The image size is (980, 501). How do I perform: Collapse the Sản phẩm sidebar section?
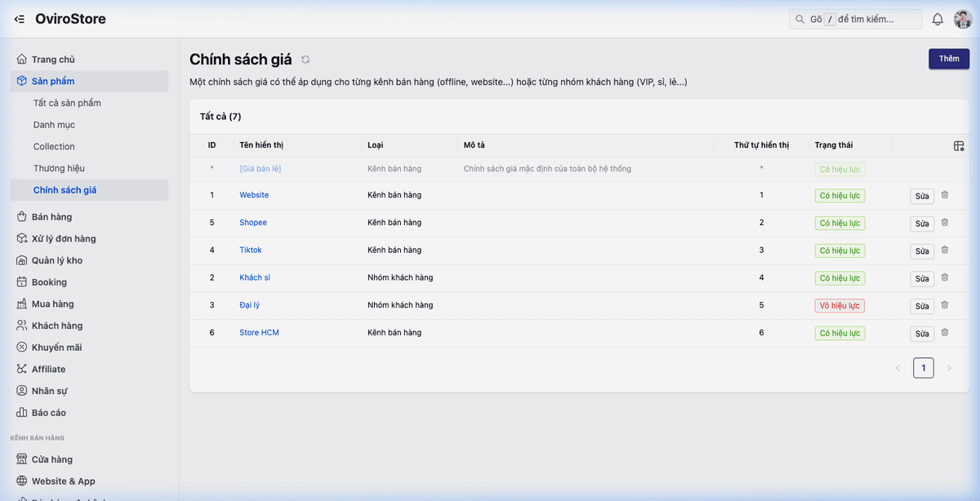point(53,82)
